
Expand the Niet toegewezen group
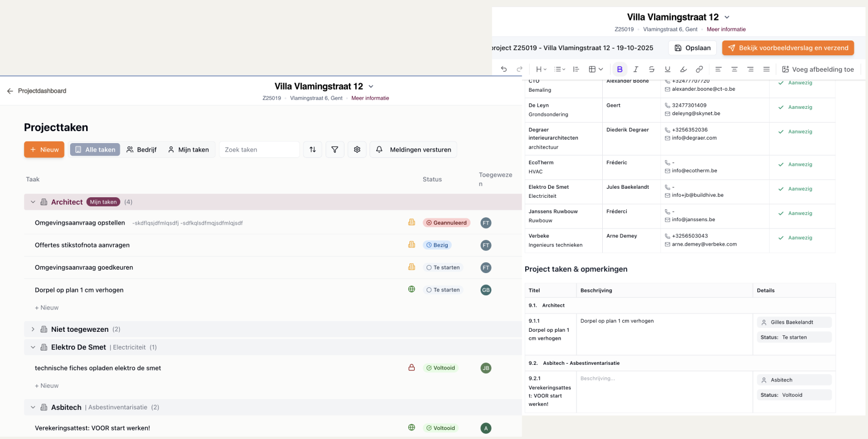pos(33,330)
